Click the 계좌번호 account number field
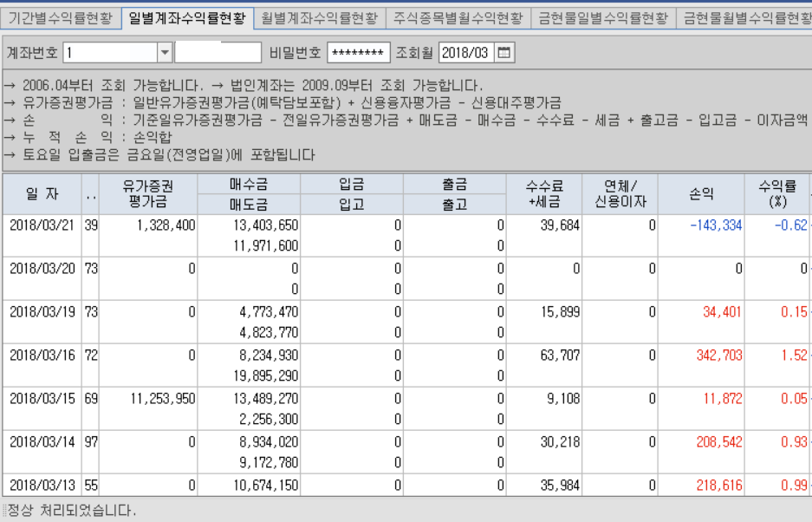Screen dimensions: 812x522 click(x=109, y=53)
